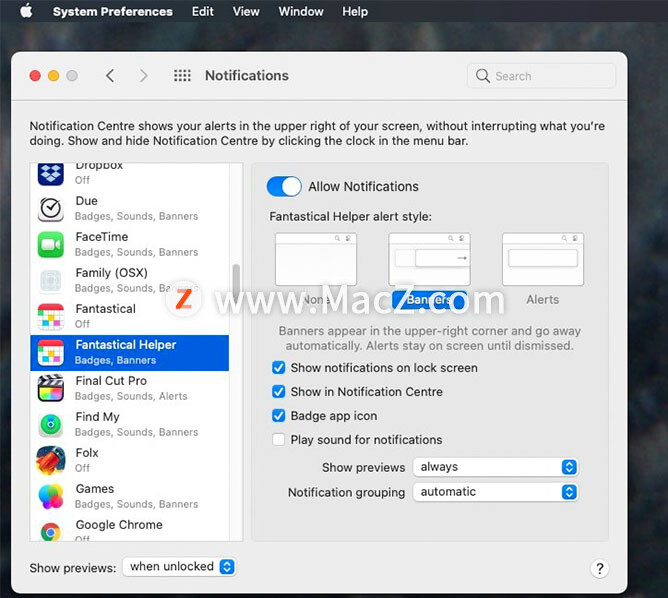Select the 'Final Cut Pro' list row text

point(111,381)
